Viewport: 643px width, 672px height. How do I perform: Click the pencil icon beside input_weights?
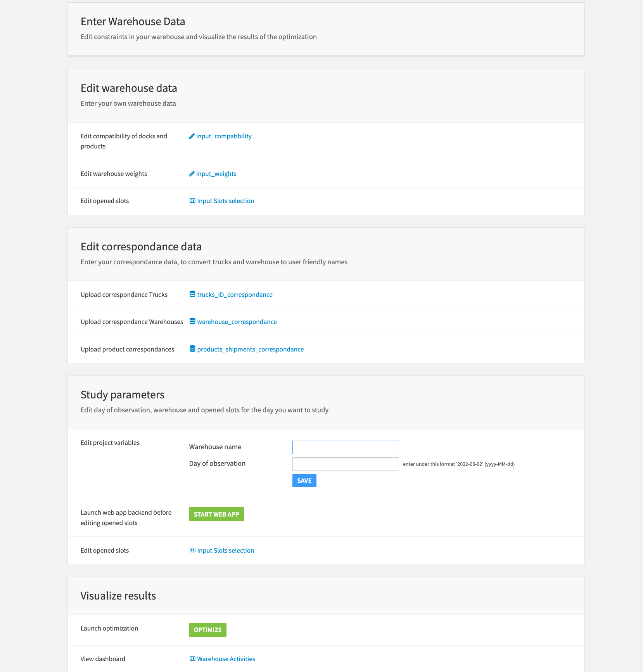pyautogui.click(x=192, y=174)
